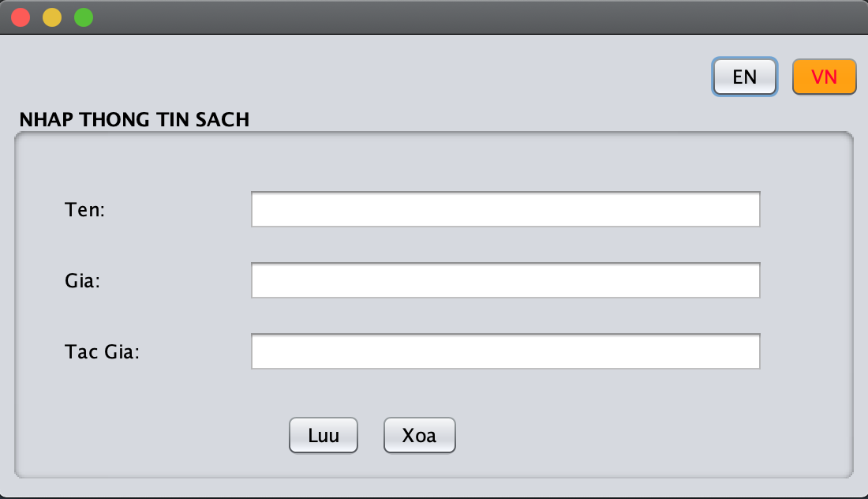This screenshot has width=868, height=499.
Task: Click the NHAP THONG TIN SACH heading
Action: (134, 120)
